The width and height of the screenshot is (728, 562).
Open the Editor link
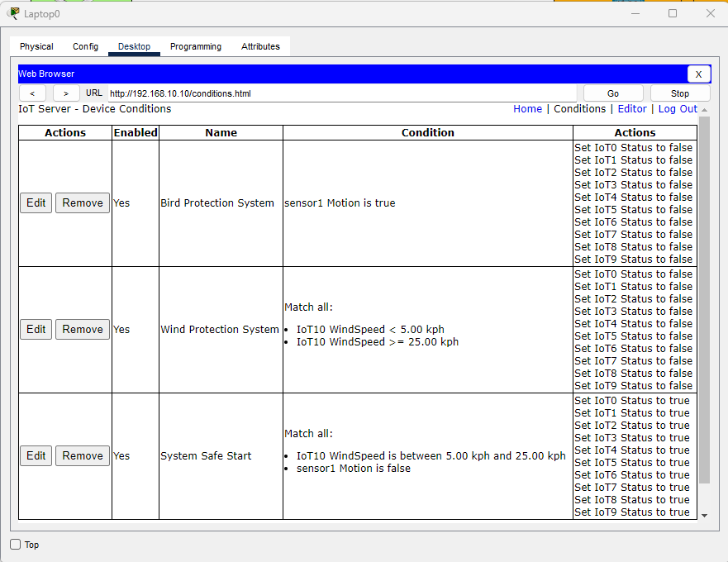(632, 109)
